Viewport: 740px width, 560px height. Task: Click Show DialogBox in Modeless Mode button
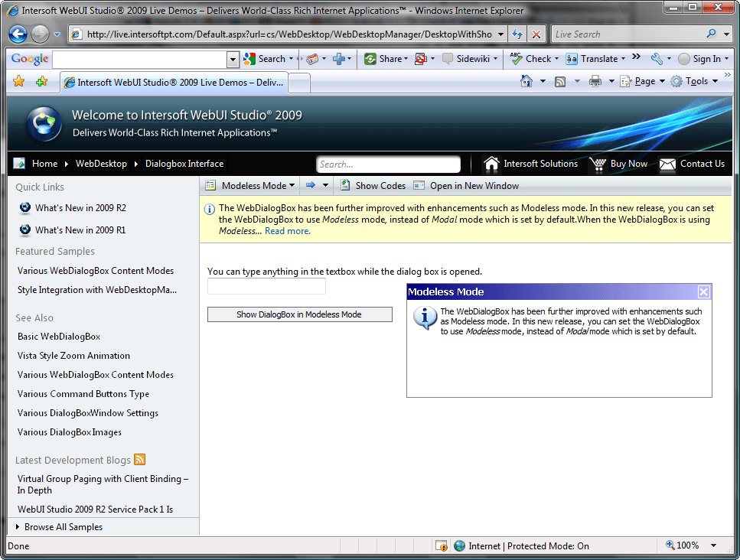coord(299,314)
